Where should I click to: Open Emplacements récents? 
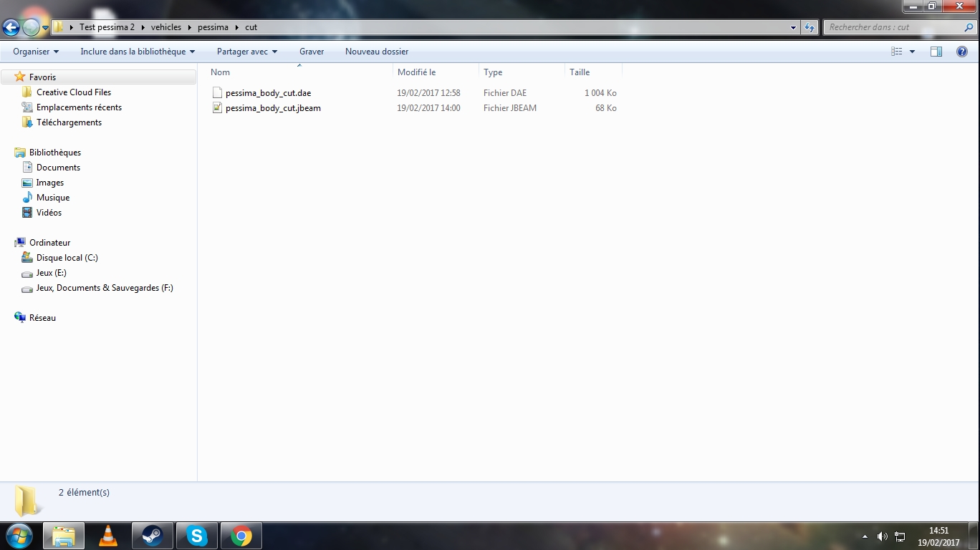79,107
